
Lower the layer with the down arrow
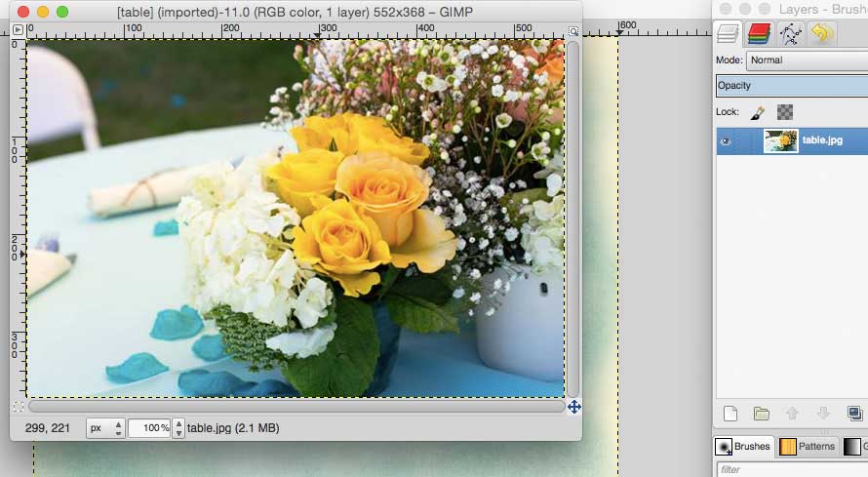(x=823, y=414)
